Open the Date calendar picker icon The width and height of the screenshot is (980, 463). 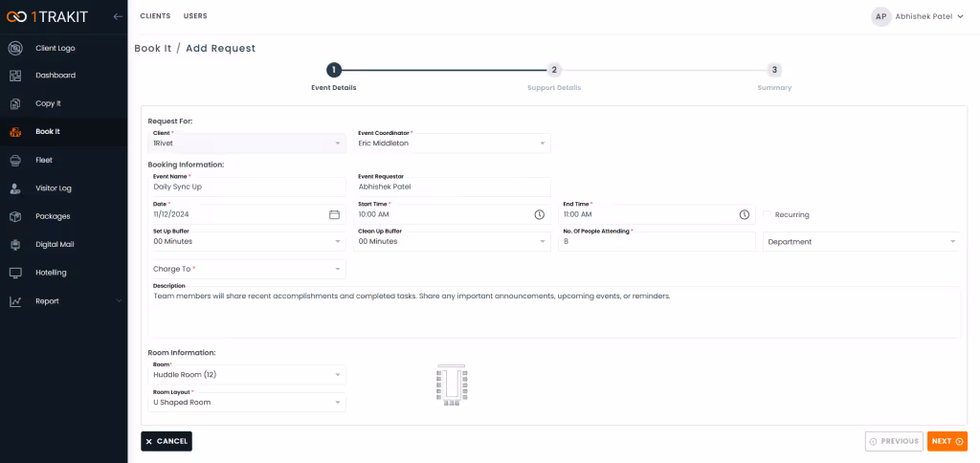click(x=334, y=214)
